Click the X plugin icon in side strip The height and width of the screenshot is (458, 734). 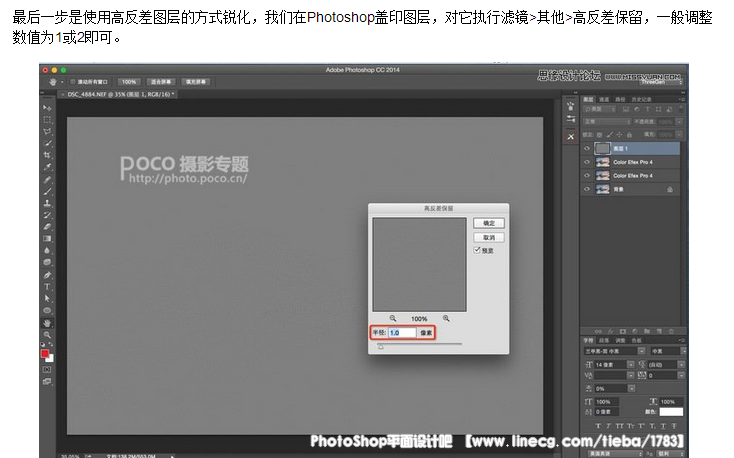tap(571, 137)
